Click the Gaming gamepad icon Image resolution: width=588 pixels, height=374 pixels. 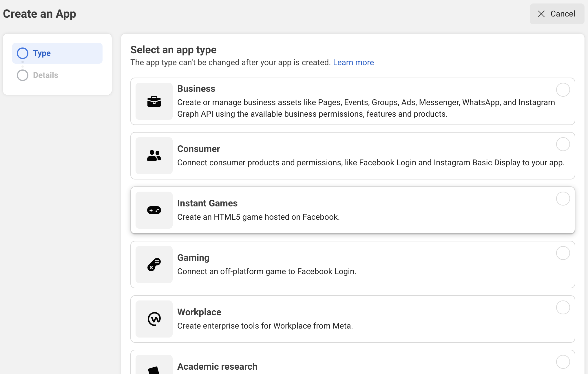154,265
